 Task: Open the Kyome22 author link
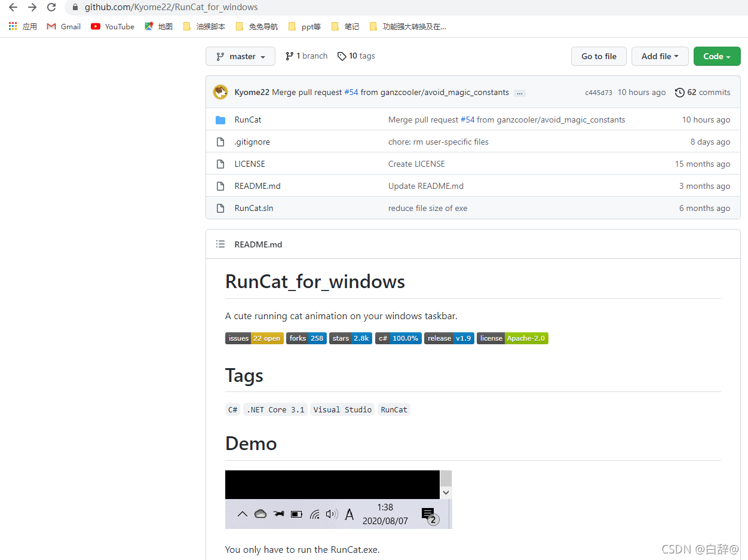(x=252, y=92)
